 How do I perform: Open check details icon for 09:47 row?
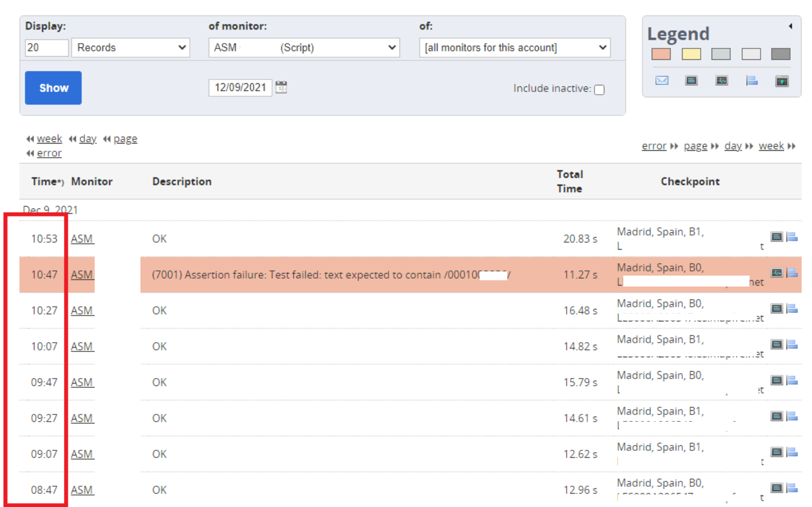pos(776,381)
